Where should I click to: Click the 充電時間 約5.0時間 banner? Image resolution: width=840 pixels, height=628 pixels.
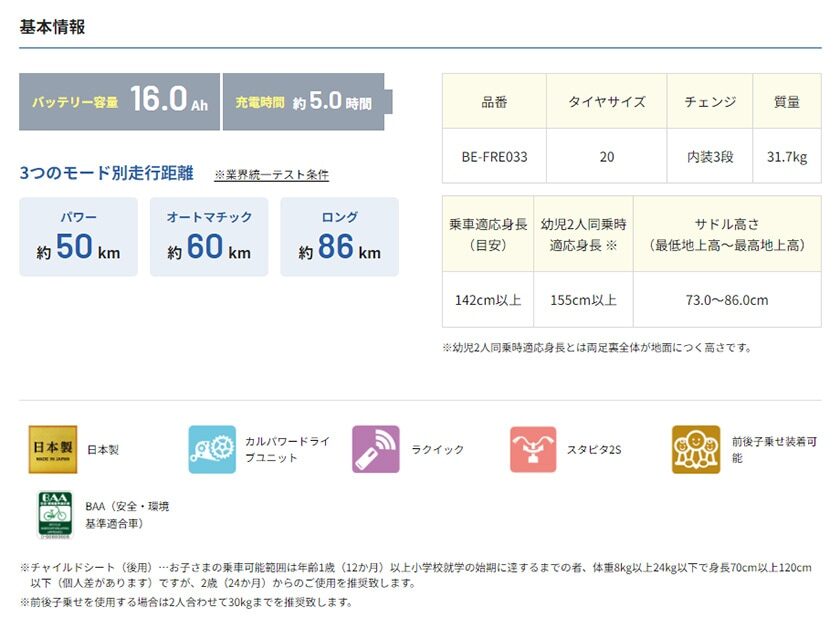tap(303, 102)
